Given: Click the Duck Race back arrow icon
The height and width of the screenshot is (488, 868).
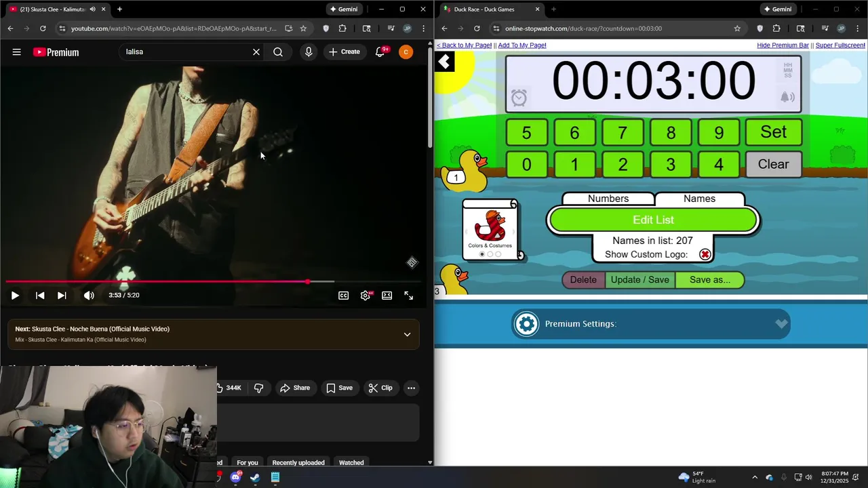Looking at the screenshot, I should tap(445, 62).
